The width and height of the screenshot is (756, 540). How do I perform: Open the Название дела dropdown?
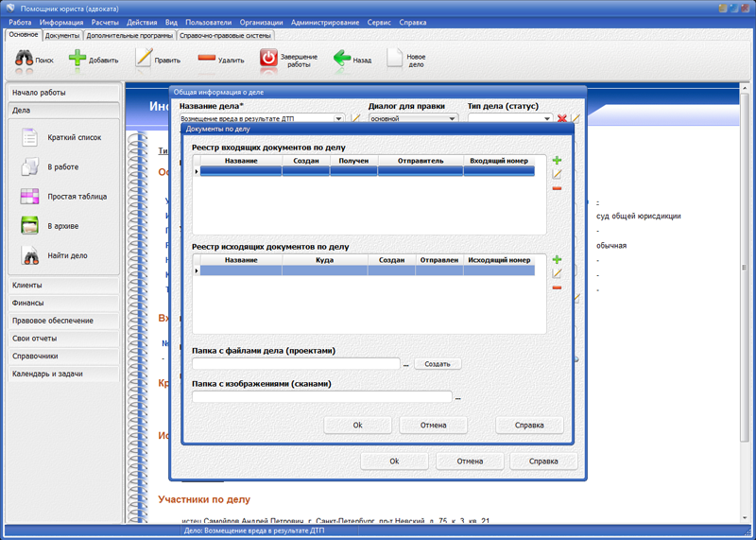339,119
